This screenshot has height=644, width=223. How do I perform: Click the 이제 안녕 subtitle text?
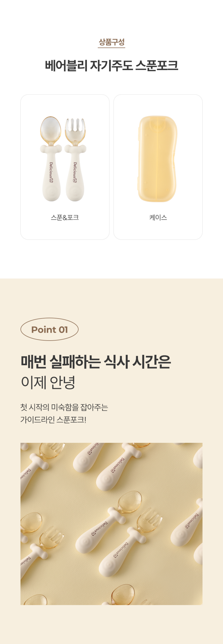click(48, 382)
